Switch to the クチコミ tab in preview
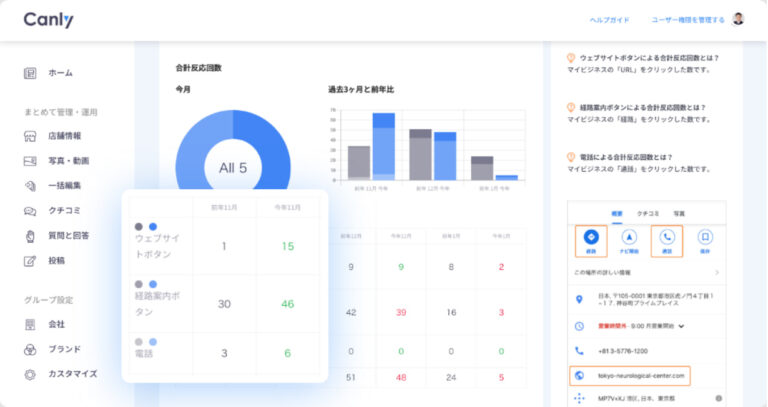Screen dimensions: 768x407 tap(647, 214)
